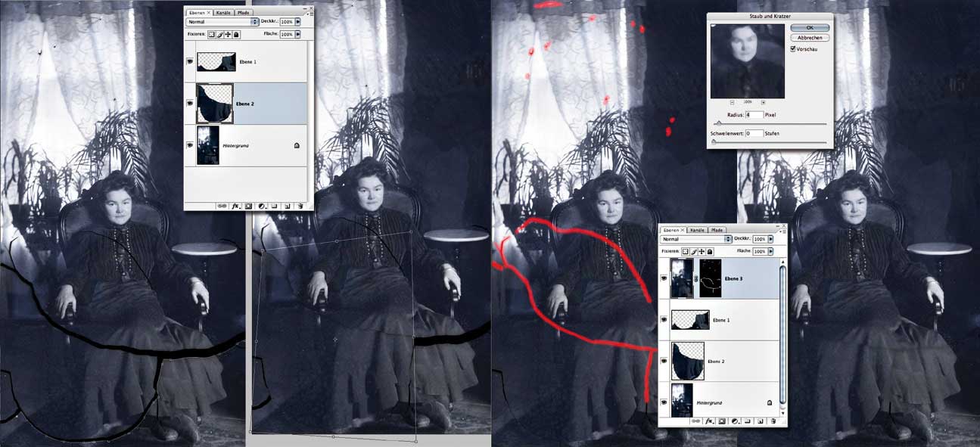
Task: Open panel options menu of lower Ebenen panel
Action: pos(783,231)
